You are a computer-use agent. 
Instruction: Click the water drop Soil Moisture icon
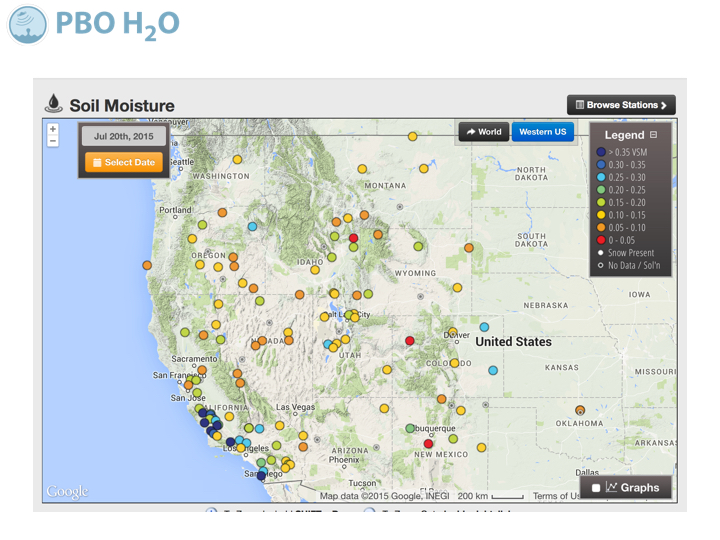[54, 103]
